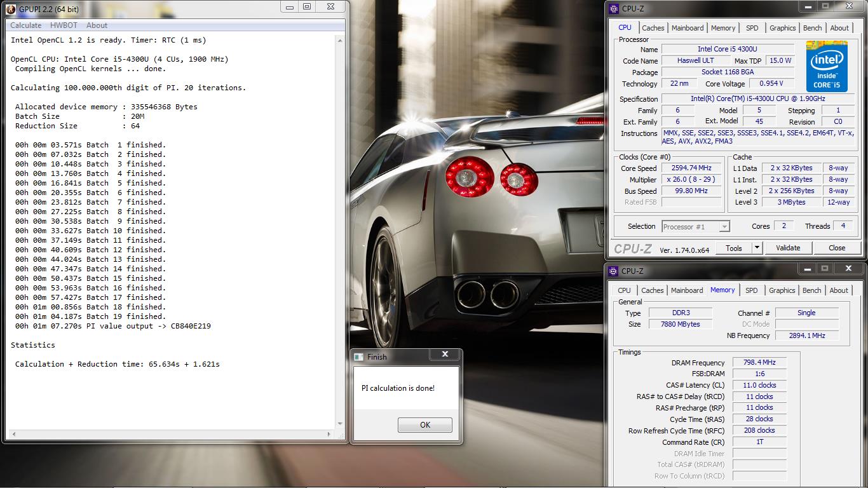Click the Code Name field Haswell ULT
This screenshot has width=868, height=488.
(x=695, y=60)
